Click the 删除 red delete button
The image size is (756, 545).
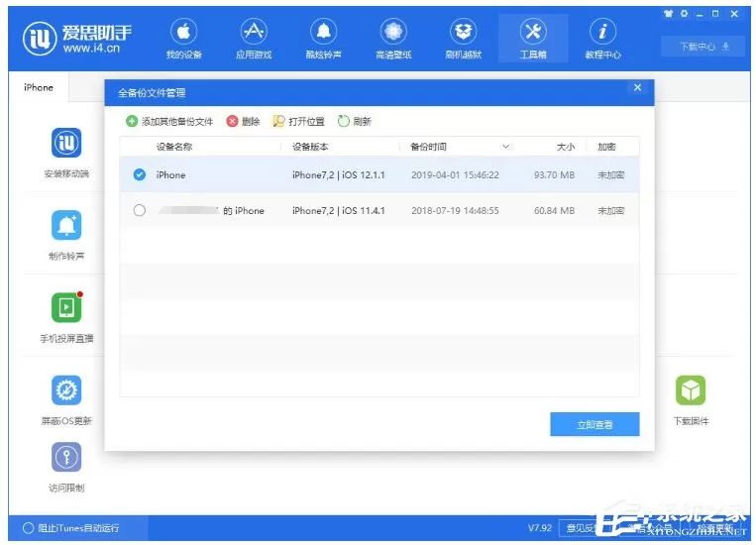click(x=243, y=122)
